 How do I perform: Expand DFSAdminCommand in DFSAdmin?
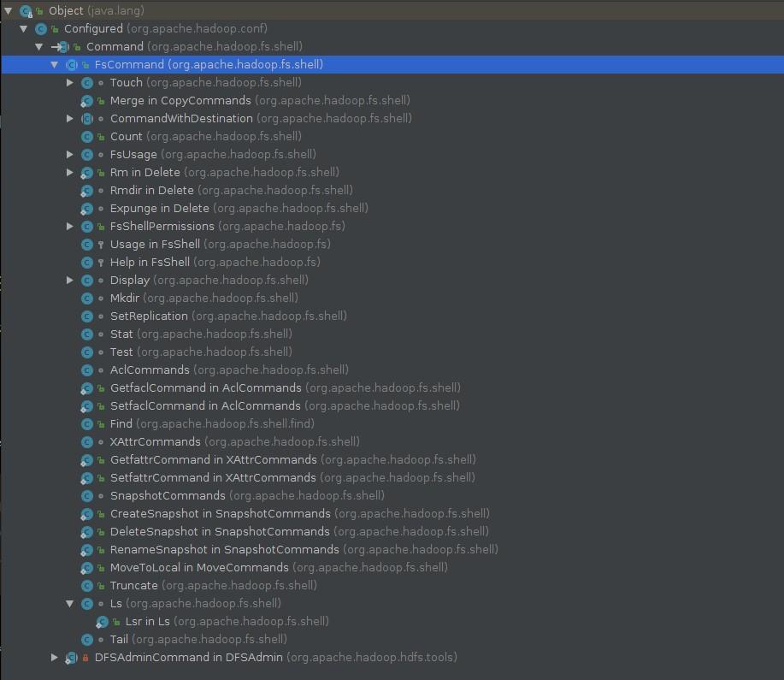(x=54, y=658)
